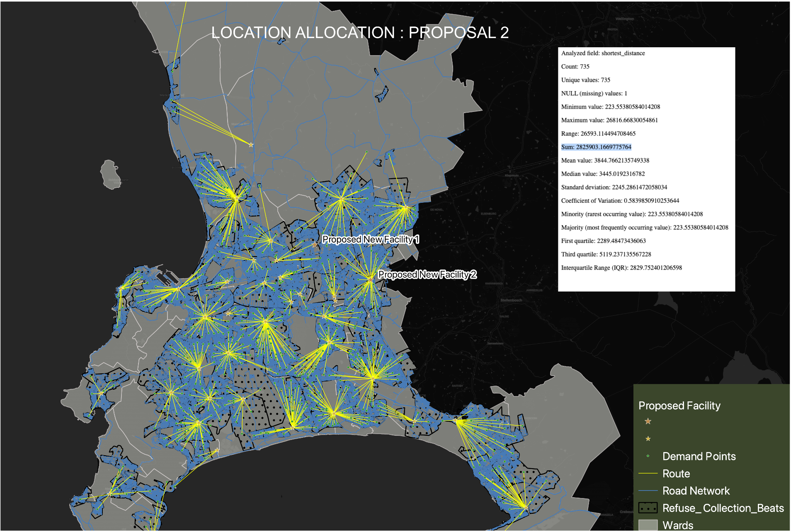Click the Range statistic line

[598, 134]
